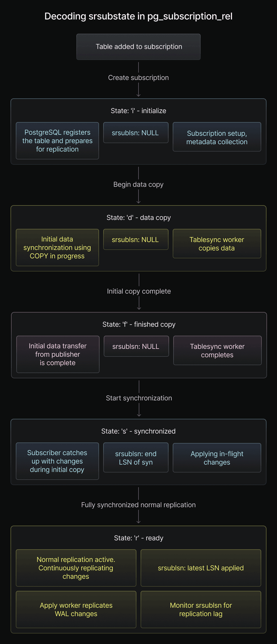Click the 'Start synchronization' transition label

coord(139,398)
